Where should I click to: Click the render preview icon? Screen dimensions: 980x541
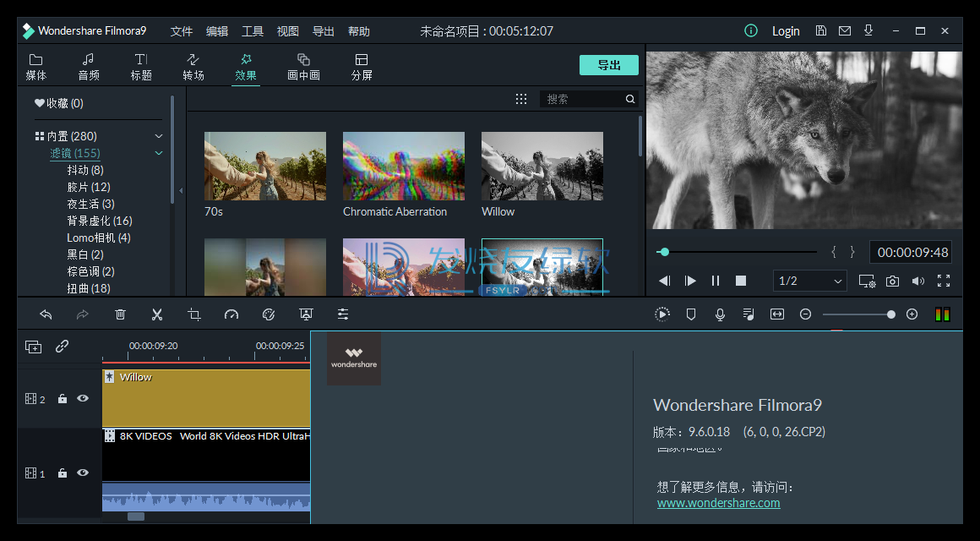click(661, 314)
